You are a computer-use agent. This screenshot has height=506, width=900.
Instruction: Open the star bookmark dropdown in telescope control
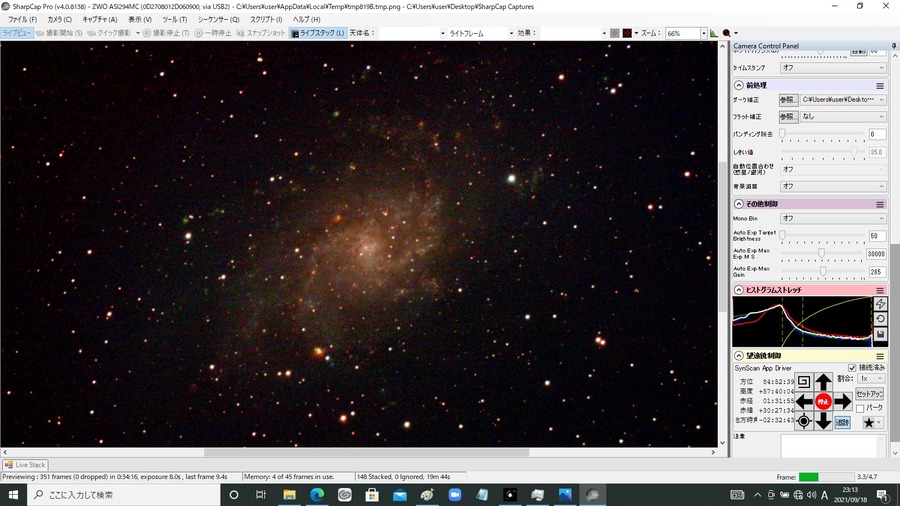coord(872,423)
